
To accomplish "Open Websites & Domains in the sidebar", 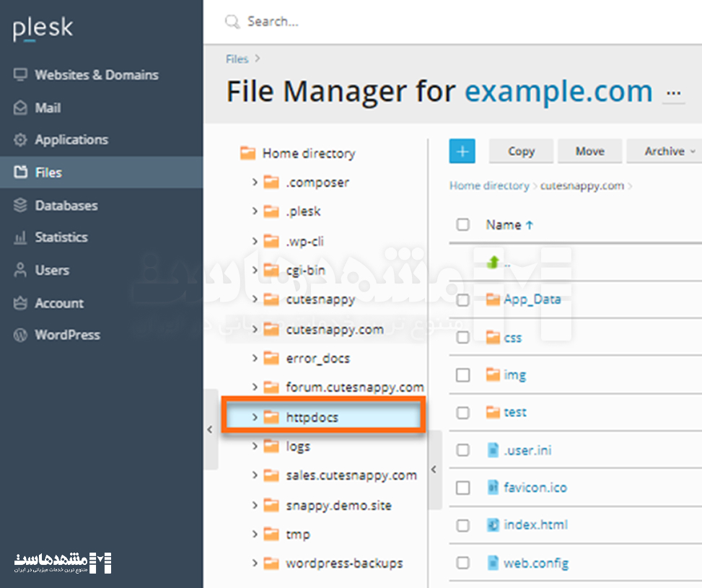I will click(96, 75).
